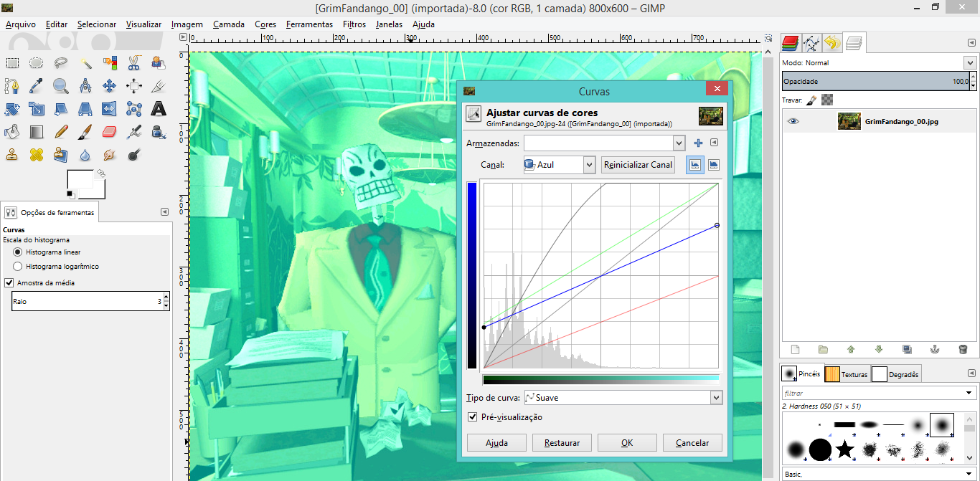
Task: Open the Filtros menu
Action: tap(354, 24)
